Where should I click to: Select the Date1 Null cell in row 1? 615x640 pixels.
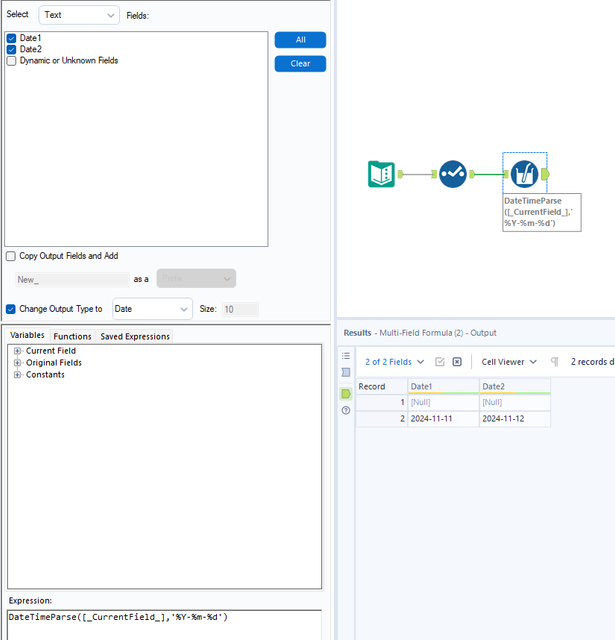point(444,402)
